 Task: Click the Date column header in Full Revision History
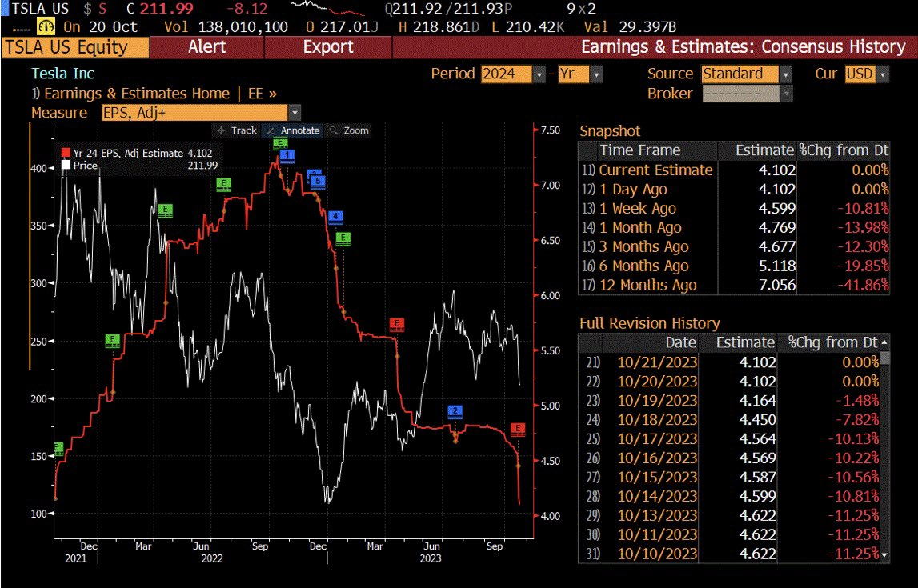[x=680, y=343]
